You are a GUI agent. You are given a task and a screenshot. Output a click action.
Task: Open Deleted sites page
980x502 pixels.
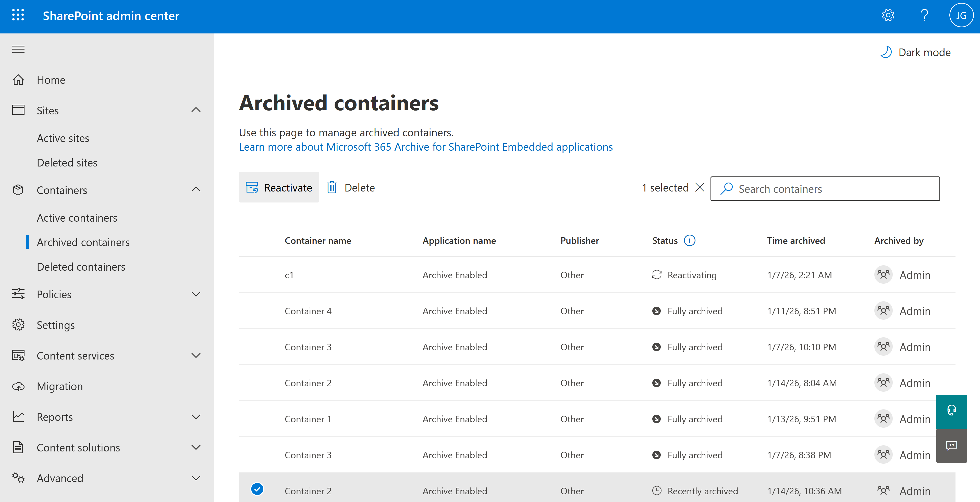pos(67,162)
